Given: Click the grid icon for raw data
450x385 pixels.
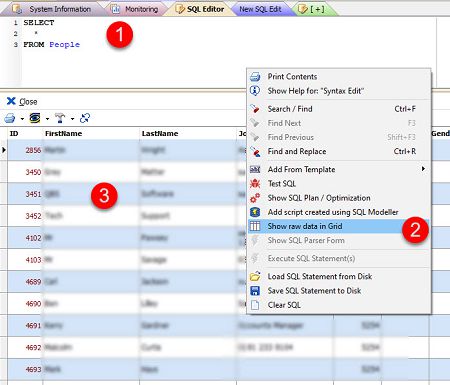Looking at the screenshot, I should (x=255, y=226).
